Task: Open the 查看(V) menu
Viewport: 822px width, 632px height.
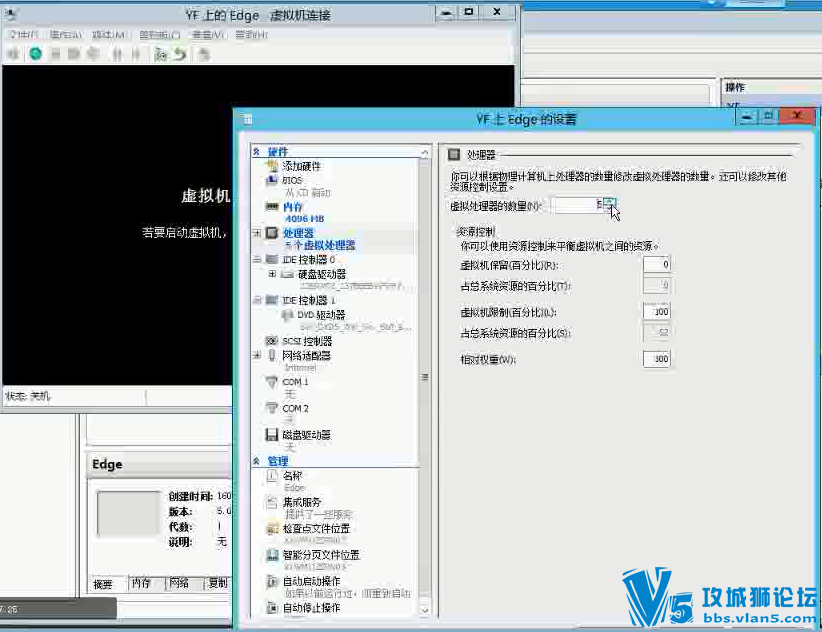Action: tap(208, 35)
